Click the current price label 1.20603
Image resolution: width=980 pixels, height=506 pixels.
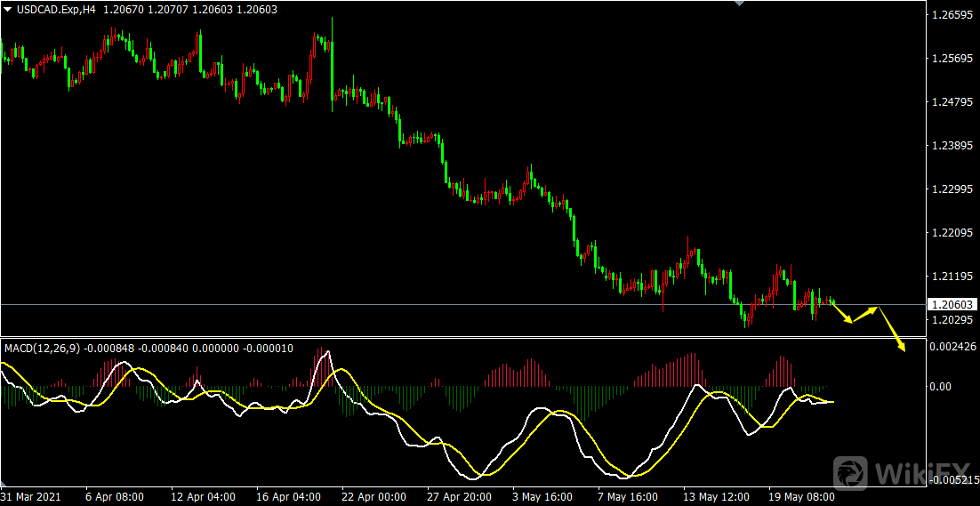[952, 304]
